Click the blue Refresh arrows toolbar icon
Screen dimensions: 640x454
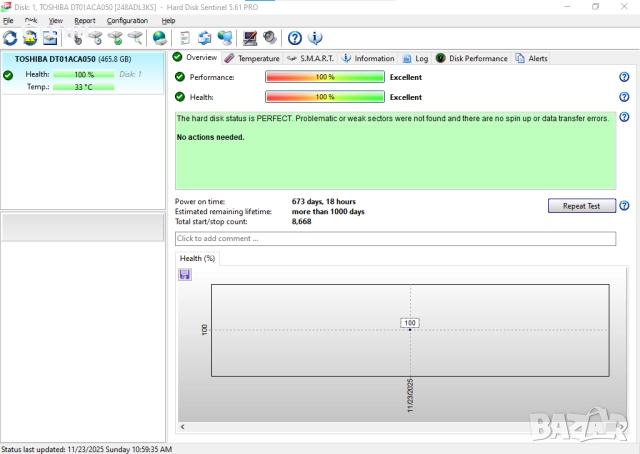click(x=10, y=38)
